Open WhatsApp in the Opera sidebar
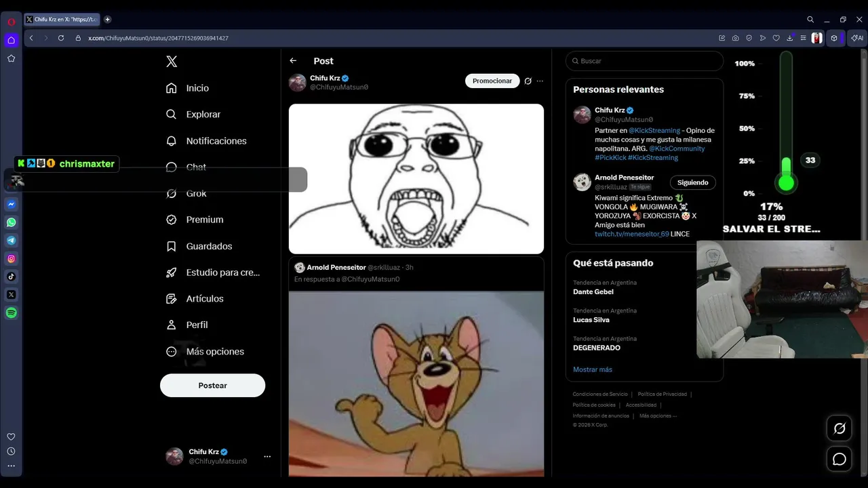 [12, 222]
